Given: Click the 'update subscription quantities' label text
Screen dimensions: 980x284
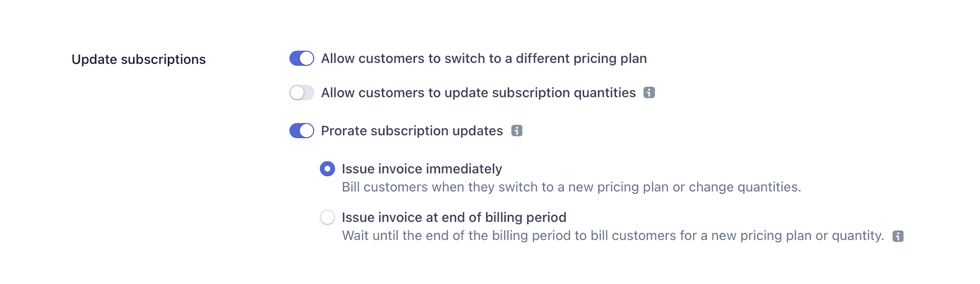Looking at the screenshot, I should [479, 93].
